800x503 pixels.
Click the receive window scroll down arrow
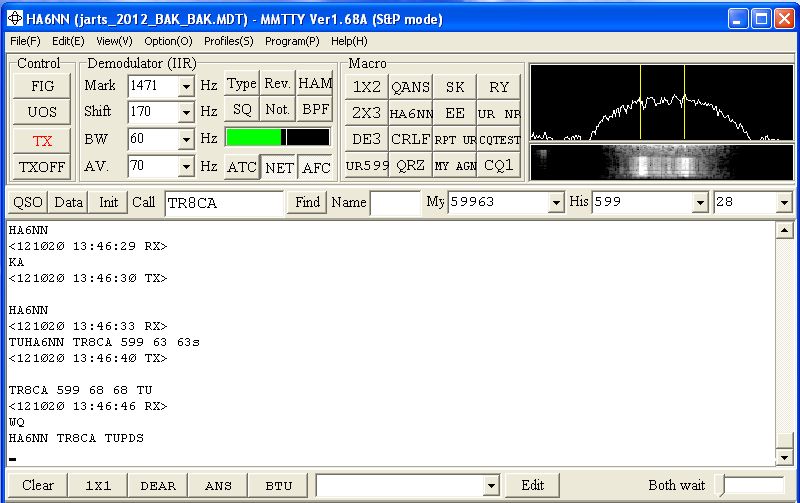point(784,457)
